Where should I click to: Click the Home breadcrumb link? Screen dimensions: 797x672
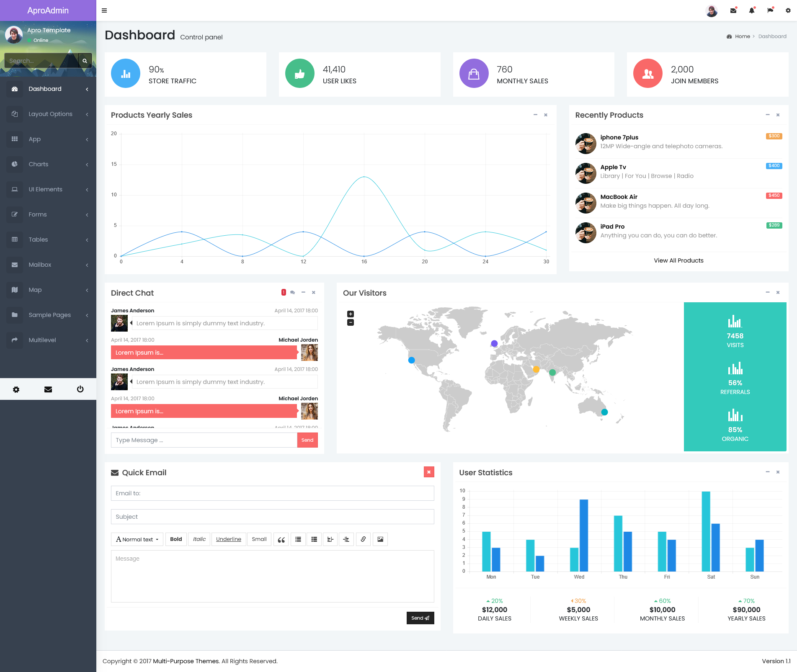pos(742,36)
